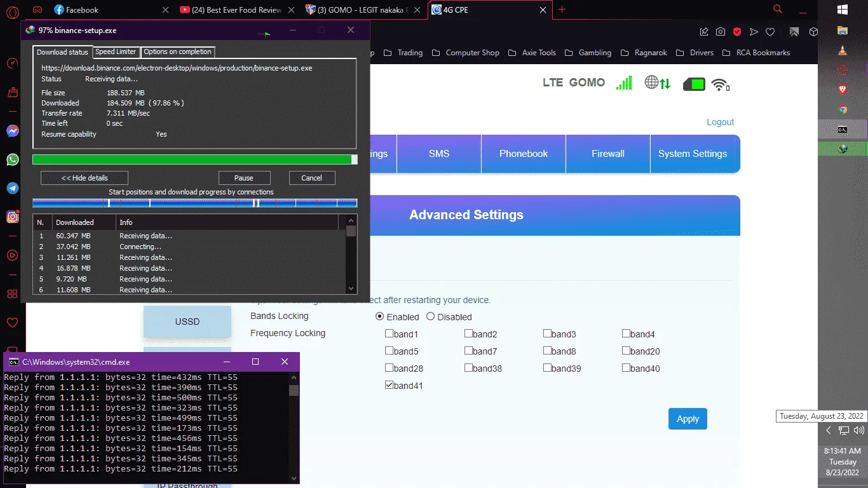Image resolution: width=868 pixels, height=488 pixels.
Task: Open Messenger from the Opera sidebar
Action: 12,131
